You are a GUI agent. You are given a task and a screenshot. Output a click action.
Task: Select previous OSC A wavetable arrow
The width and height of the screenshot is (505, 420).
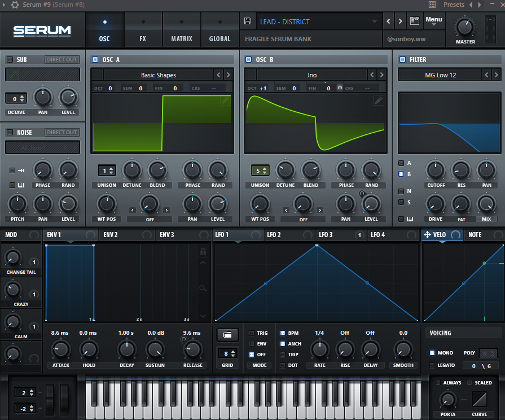219,75
